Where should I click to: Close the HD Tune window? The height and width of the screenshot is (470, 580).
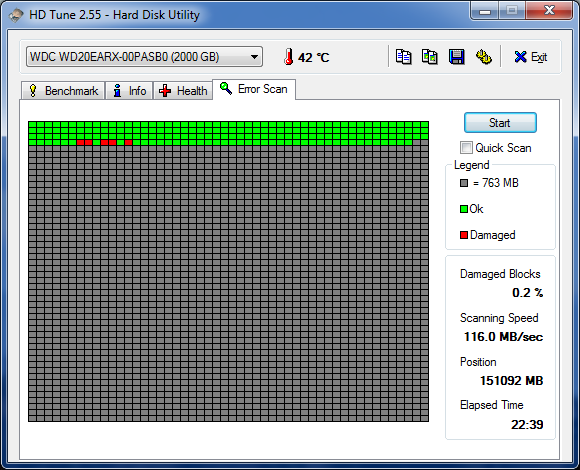pyautogui.click(x=549, y=11)
